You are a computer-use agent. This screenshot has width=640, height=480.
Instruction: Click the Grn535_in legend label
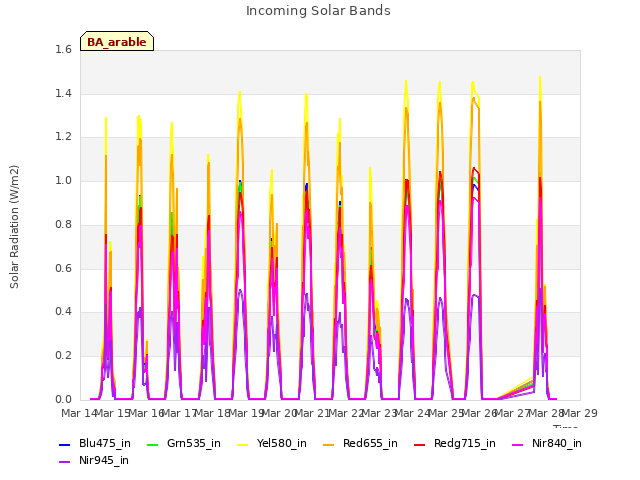(x=193, y=443)
